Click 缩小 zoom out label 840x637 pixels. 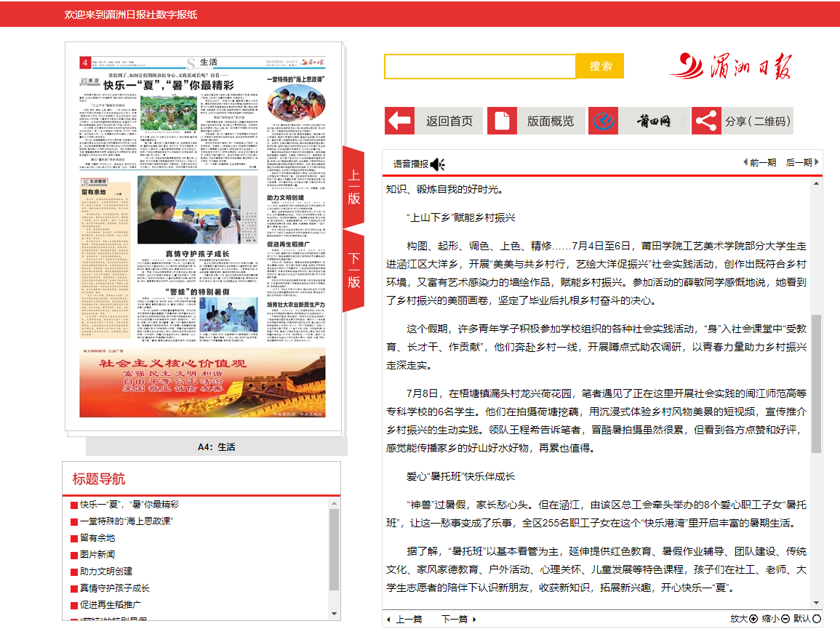(x=770, y=619)
